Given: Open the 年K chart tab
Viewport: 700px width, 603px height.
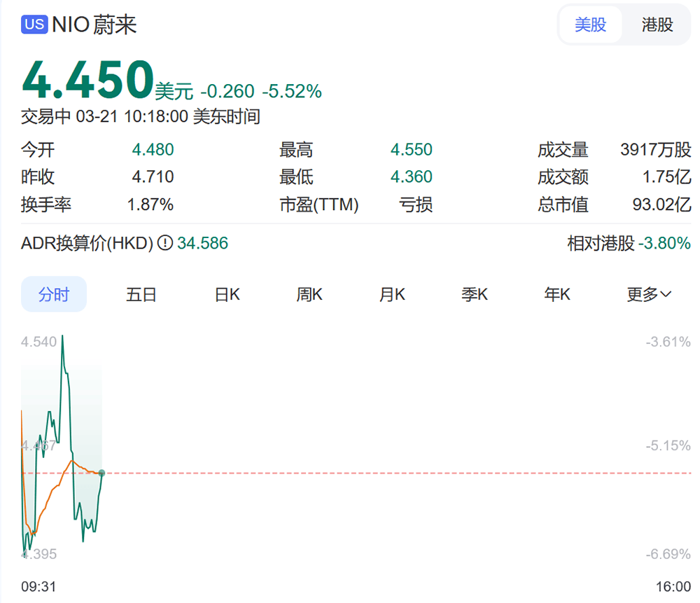Looking at the screenshot, I should tap(557, 294).
